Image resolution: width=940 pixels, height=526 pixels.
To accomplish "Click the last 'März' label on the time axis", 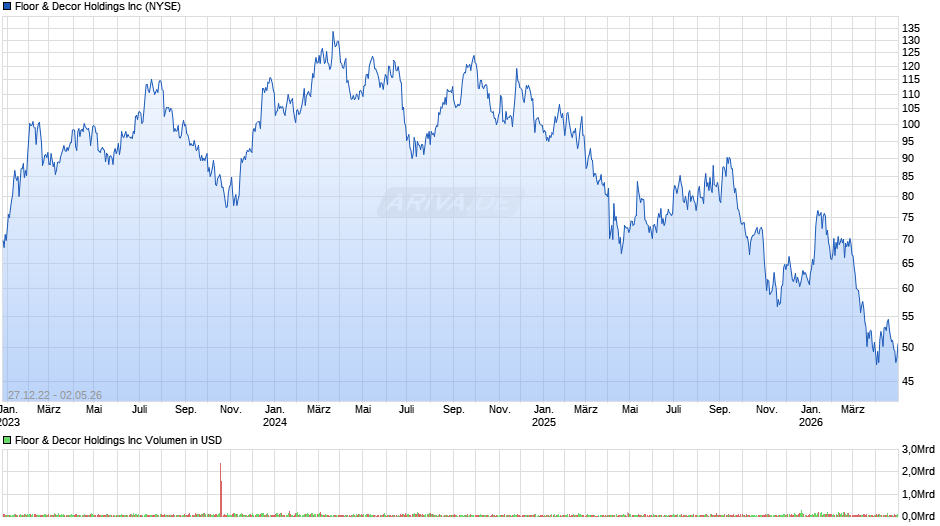I will pos(852,410).
